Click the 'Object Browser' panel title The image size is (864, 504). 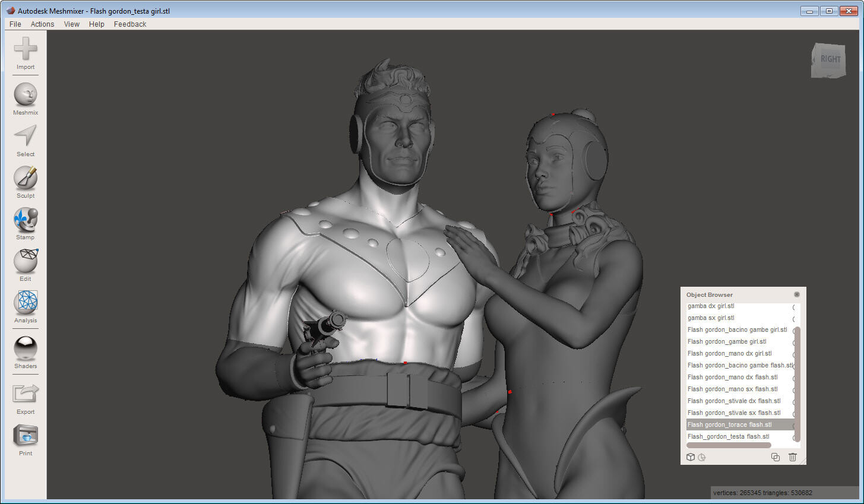(710, 295)
